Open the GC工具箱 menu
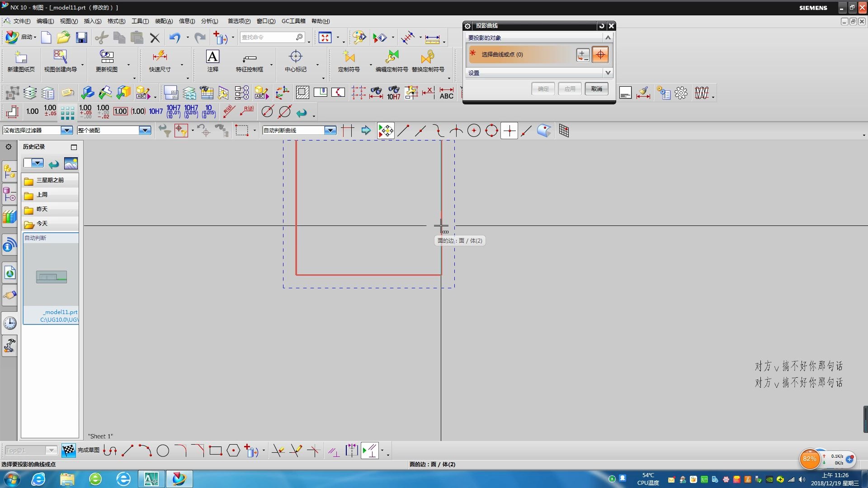 pyautogui.click(x=293, y=21)
